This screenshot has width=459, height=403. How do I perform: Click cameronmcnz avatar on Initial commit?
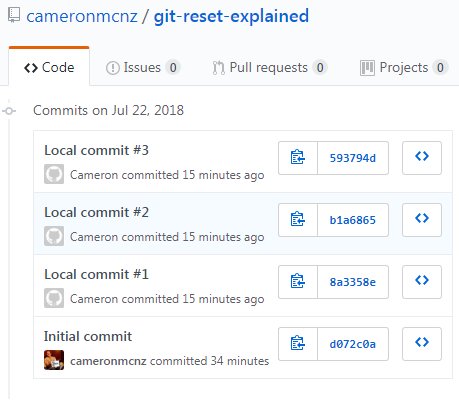pyautogui.click(x=54, y=360)
